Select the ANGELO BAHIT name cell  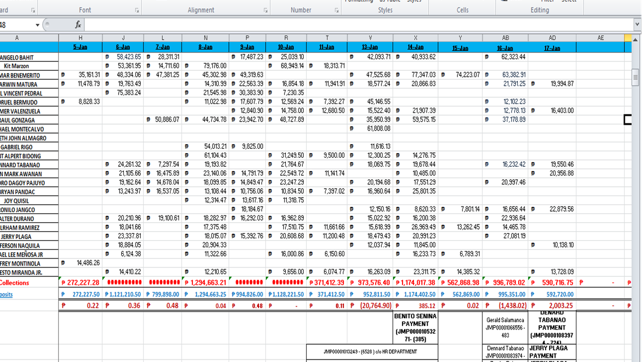coord(29,57)
